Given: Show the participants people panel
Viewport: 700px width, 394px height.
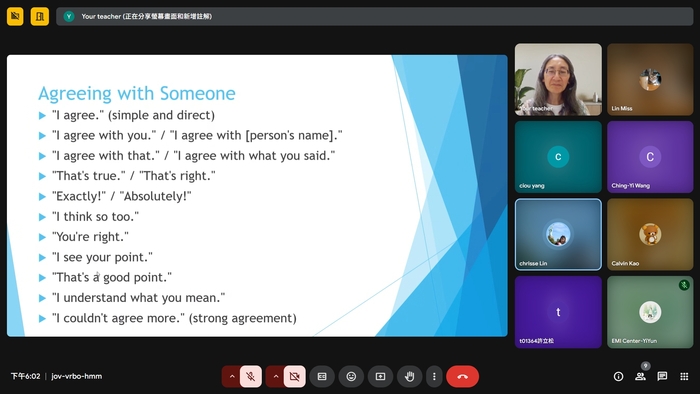Looking at the screenshot, I should (640, 377).
